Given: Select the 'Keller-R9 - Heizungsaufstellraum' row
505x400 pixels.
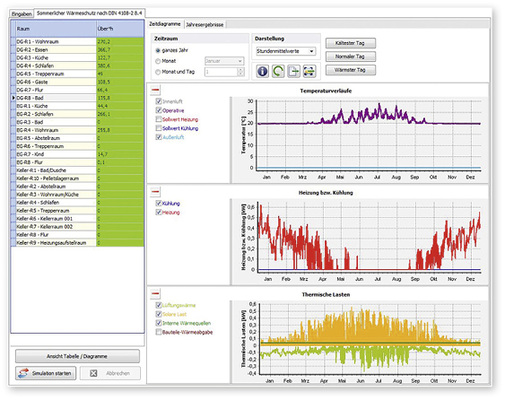Looking at the screenshot, I should click(77, 243).
